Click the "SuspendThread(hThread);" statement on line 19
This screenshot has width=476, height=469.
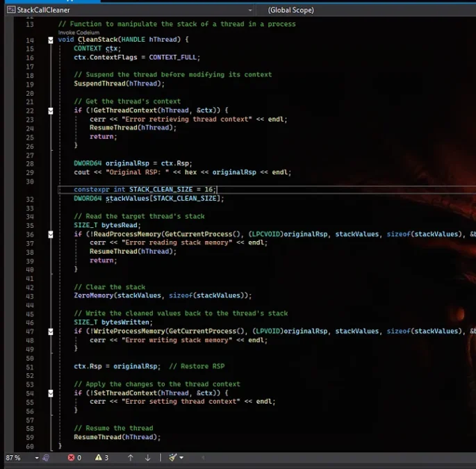(x=119, y=83)
